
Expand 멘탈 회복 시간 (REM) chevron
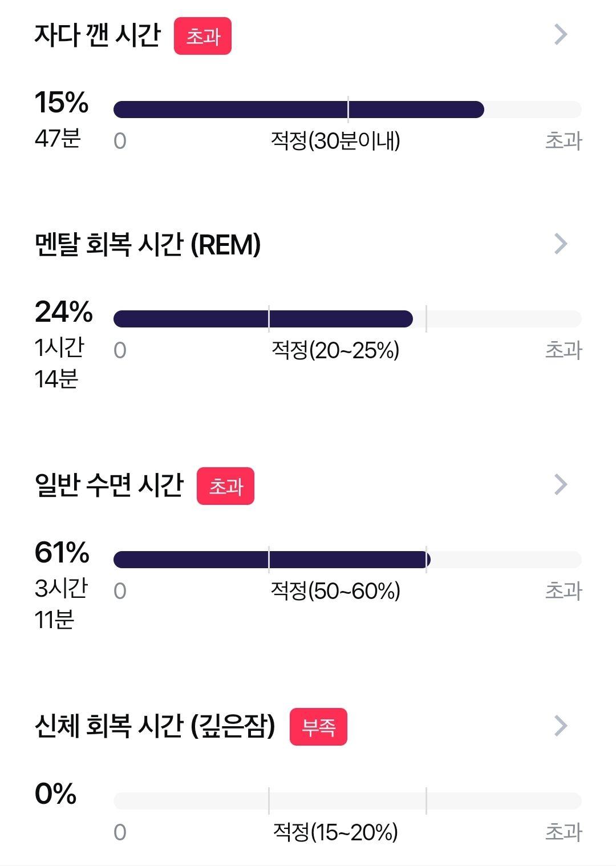coord(561,244)
